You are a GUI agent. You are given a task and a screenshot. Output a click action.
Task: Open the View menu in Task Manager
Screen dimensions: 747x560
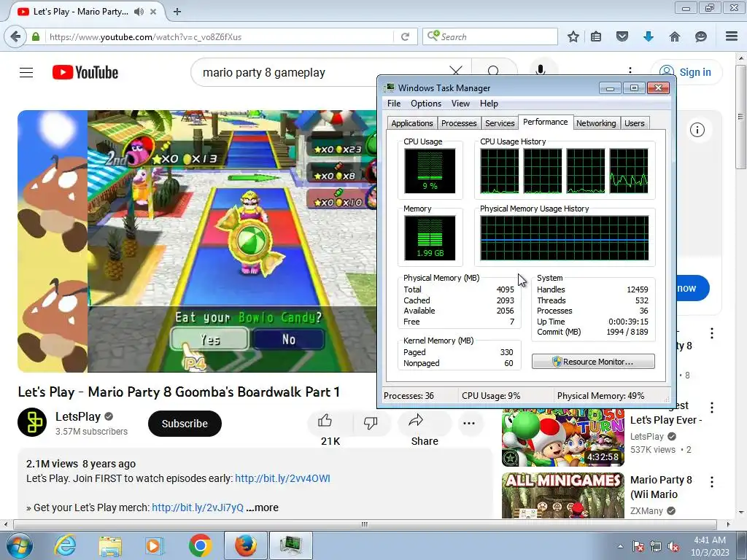tap(460, 104)
